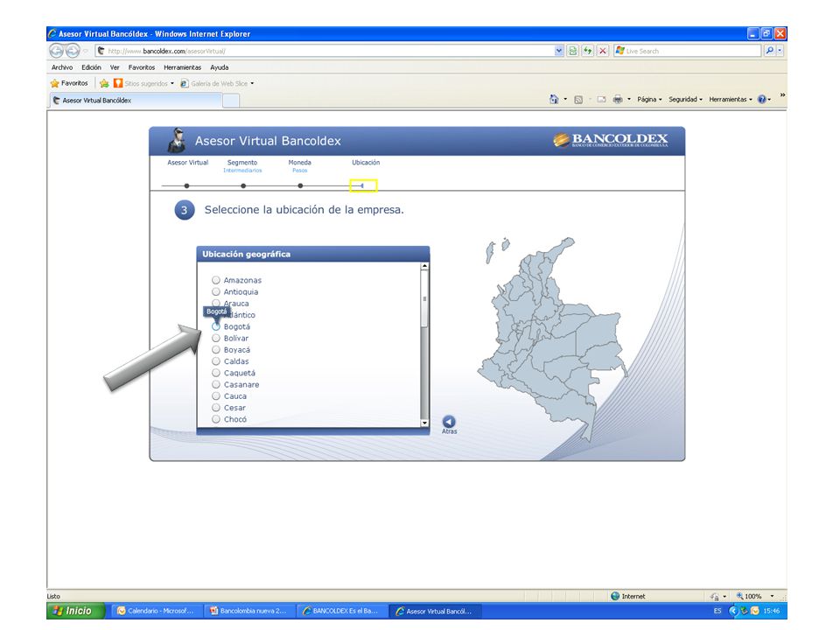Expand the Seguridad dropdown menu
Viewport: 840px width, 630px height.
tap(685, 99)
